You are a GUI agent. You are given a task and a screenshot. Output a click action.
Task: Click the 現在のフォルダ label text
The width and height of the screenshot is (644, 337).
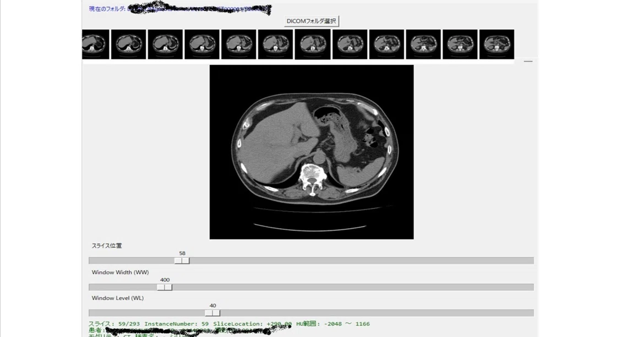(x=107, y=9)
